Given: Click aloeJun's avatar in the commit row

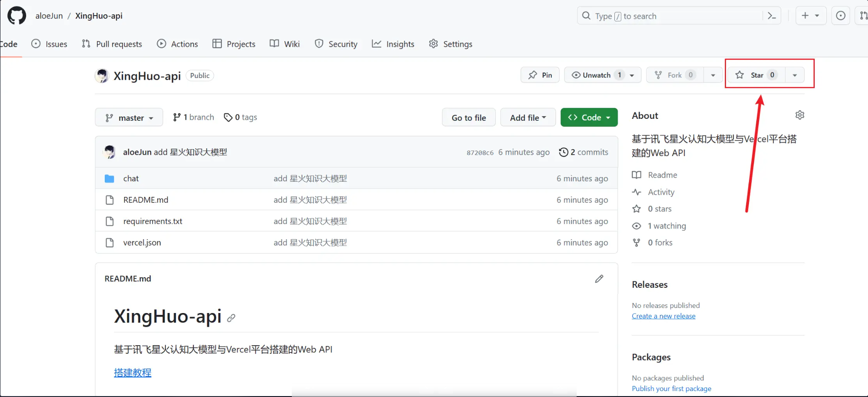Looking at the screenshot, I should click(x=110, y=152).
